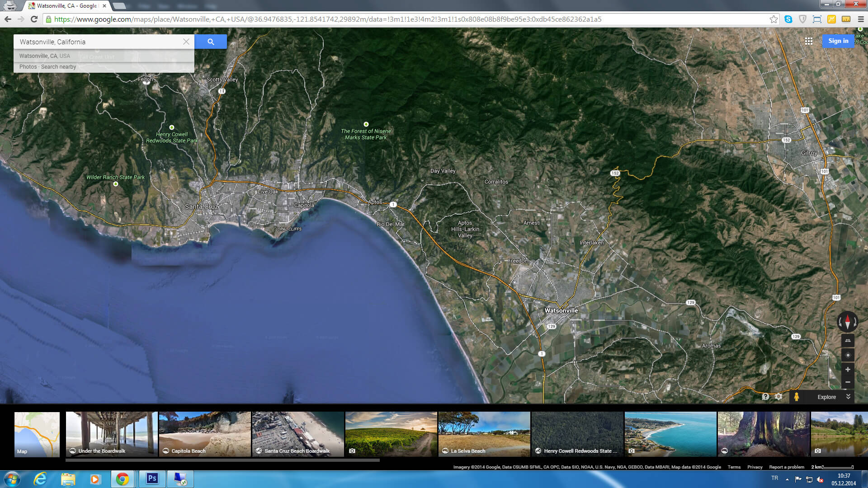
Task: Click the Search nearby link
Action: (x=59, y=67)
